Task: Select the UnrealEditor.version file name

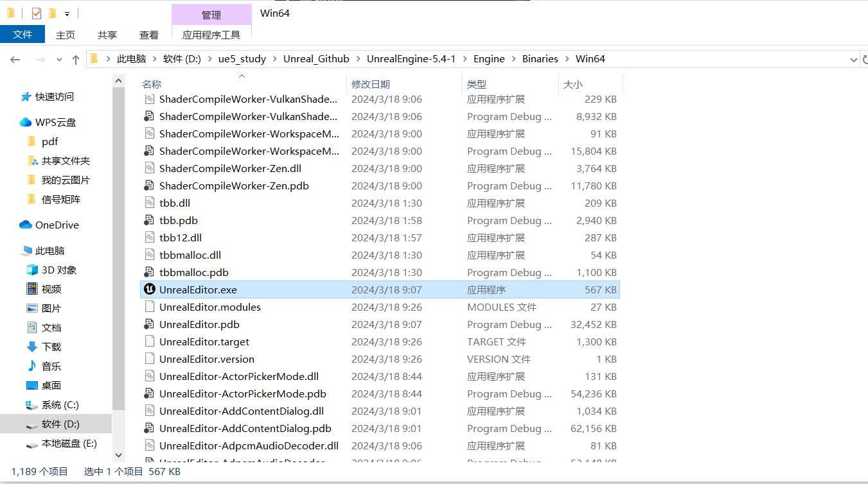Action: 207,359
